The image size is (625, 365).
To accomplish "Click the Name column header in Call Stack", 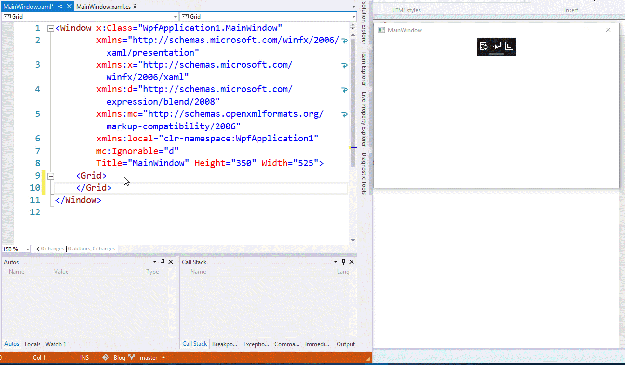I will (x=198, y=272).
